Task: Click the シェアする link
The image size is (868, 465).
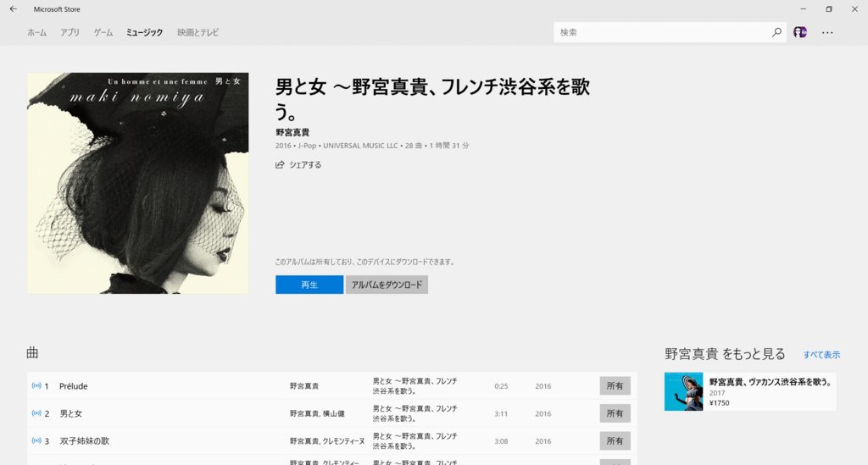Action: point(305,165)
